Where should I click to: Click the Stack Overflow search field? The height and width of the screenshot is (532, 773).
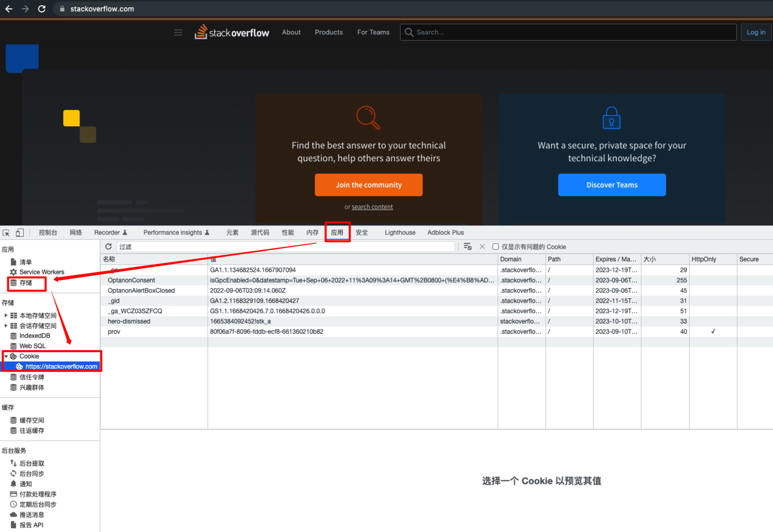click(x=569, y=32)
